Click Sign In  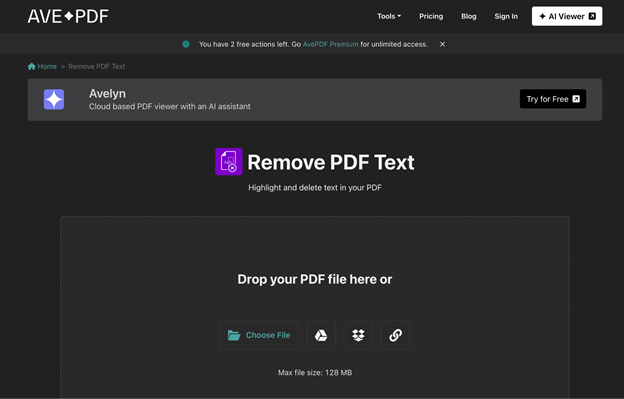tap(506, 16)
